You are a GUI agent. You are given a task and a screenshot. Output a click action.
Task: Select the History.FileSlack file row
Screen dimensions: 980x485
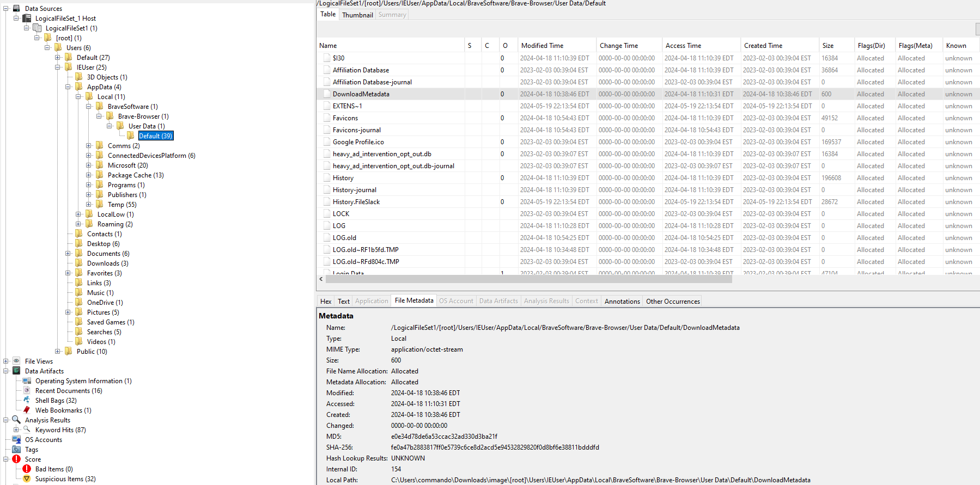point(648,201)
